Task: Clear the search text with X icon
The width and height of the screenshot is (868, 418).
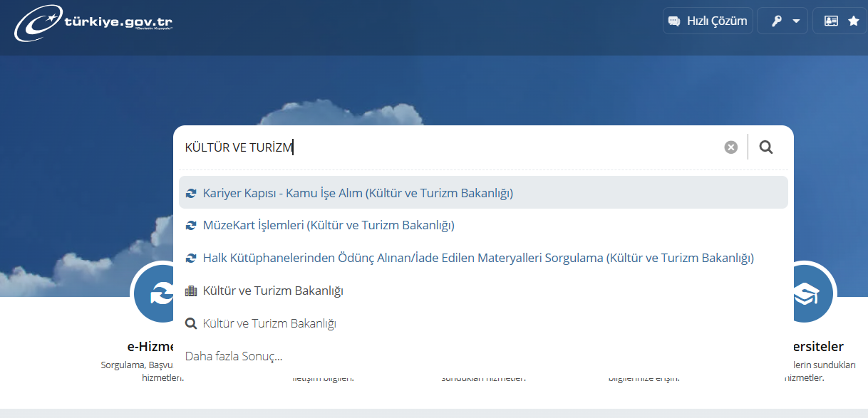Action: pos(730,147)
